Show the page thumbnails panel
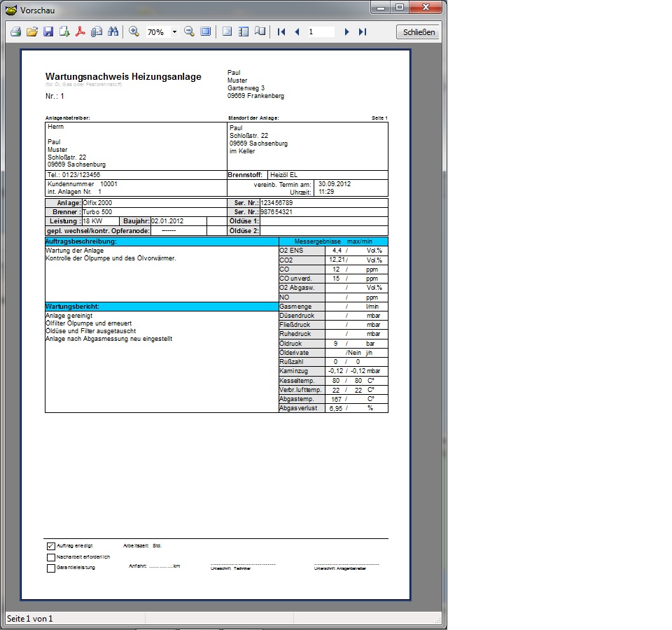The image size is (672, 630). tap(244, 31)
